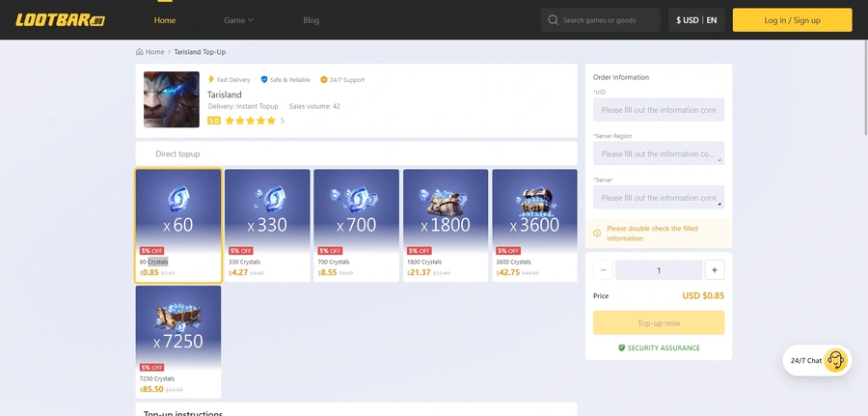Select the 1800 Crystals package
The image size is (868, 416).
[x=446, y=225]
